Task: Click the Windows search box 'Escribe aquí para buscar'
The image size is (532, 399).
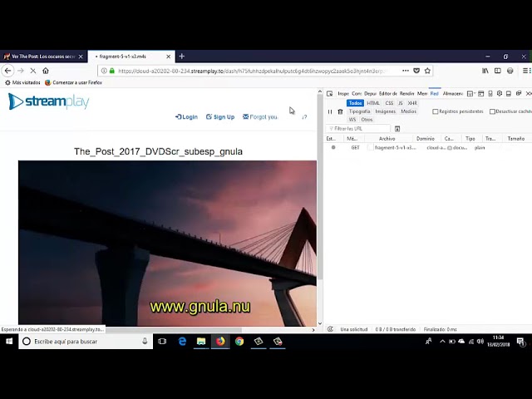Action: pos(86,342)
